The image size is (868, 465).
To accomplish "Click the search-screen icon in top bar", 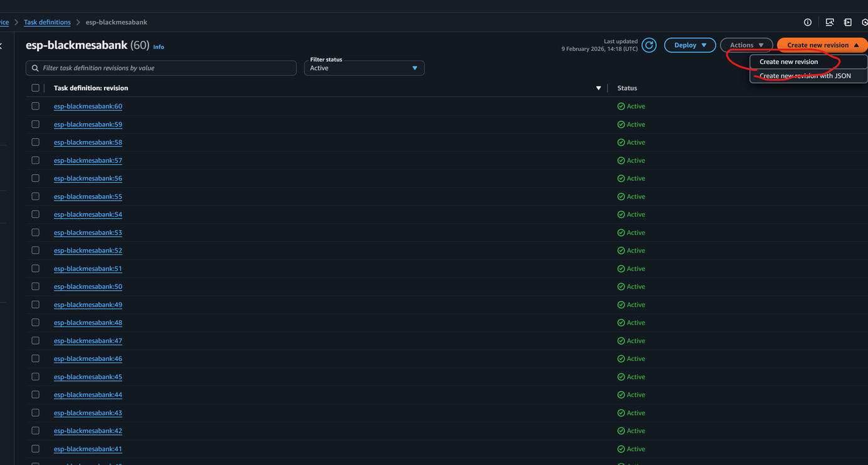I will [x=830, y=23].
